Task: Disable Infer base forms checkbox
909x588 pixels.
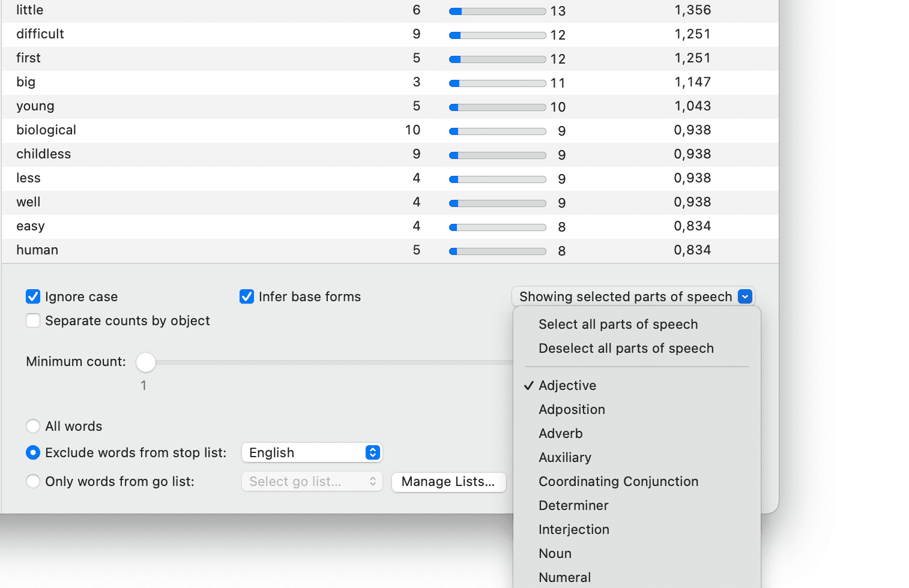Action: coord(247,296)
